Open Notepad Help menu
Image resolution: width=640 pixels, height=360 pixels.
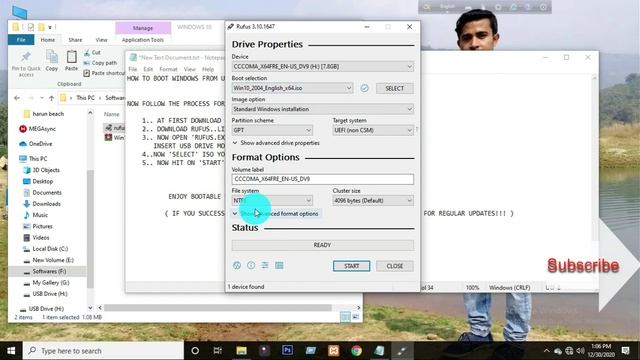(208, 69)
